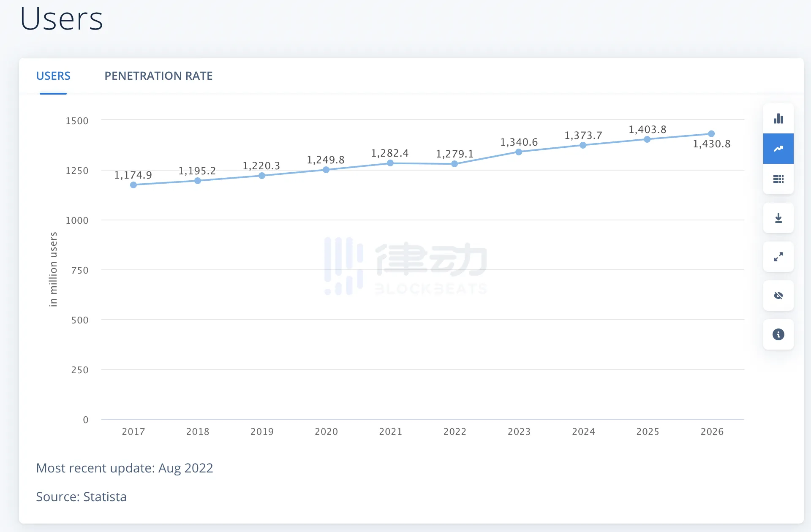This screenshot has width=811, height=532.
Task: Toggle data label visibility eye icon
Action: 778,296
